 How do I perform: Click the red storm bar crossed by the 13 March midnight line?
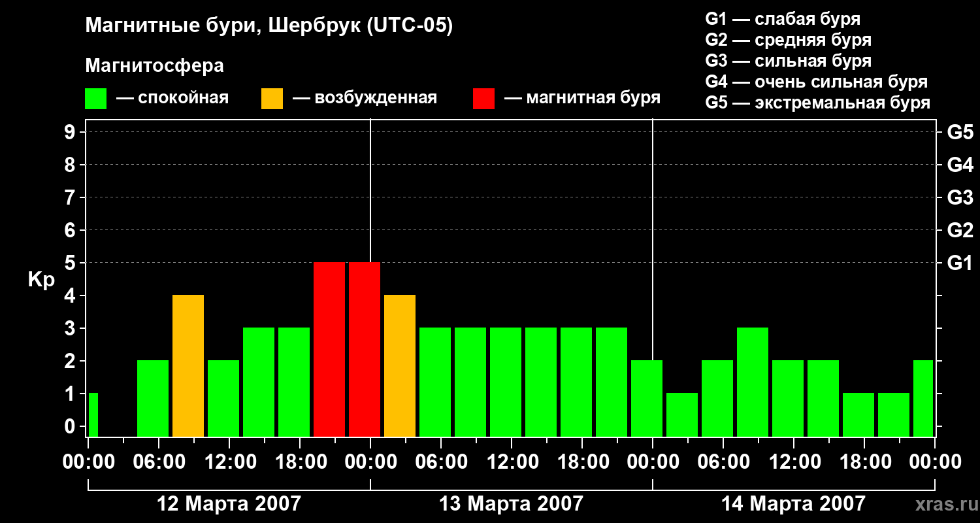pos(365,349)
